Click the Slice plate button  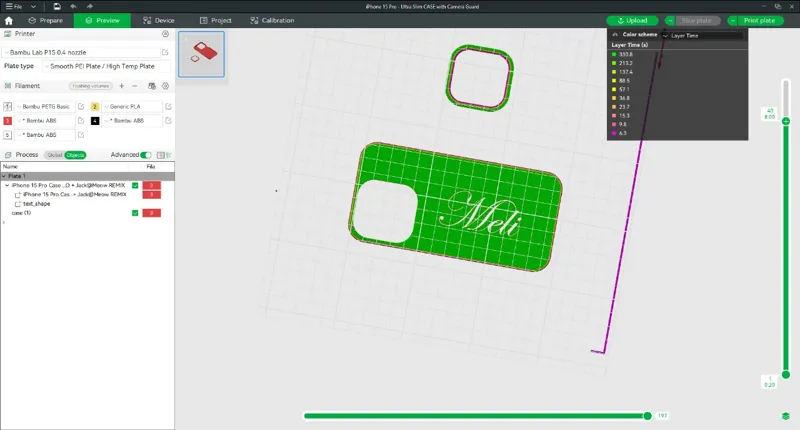pyautogui.click(x=696, y=21)
